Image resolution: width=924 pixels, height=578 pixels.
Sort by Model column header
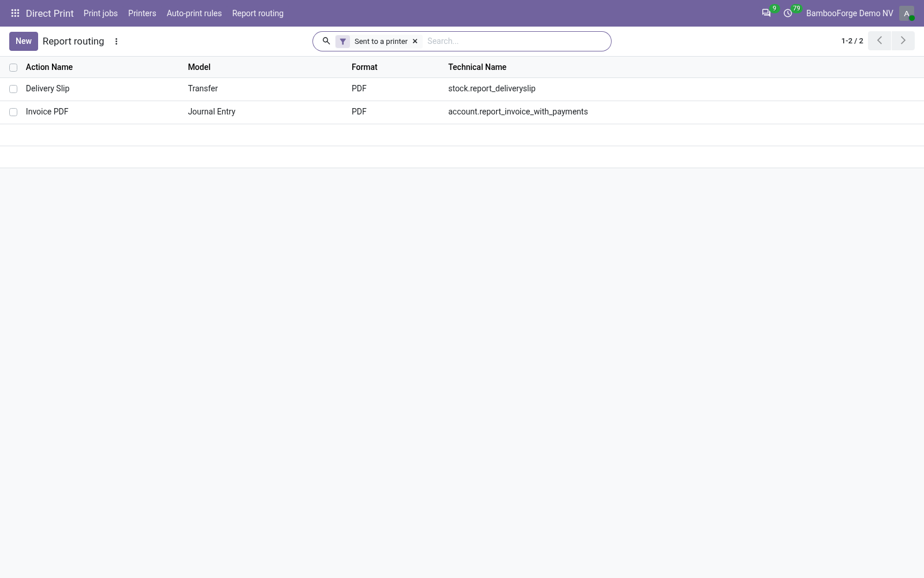pyautogui.click(x=199, y=67)
